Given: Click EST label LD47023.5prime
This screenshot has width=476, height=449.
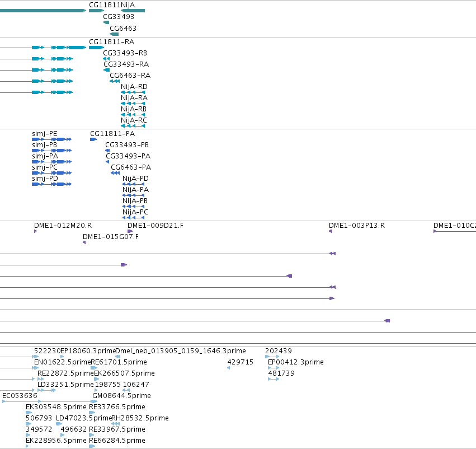Looking at the screenshot, I should [x=84, y=418].
